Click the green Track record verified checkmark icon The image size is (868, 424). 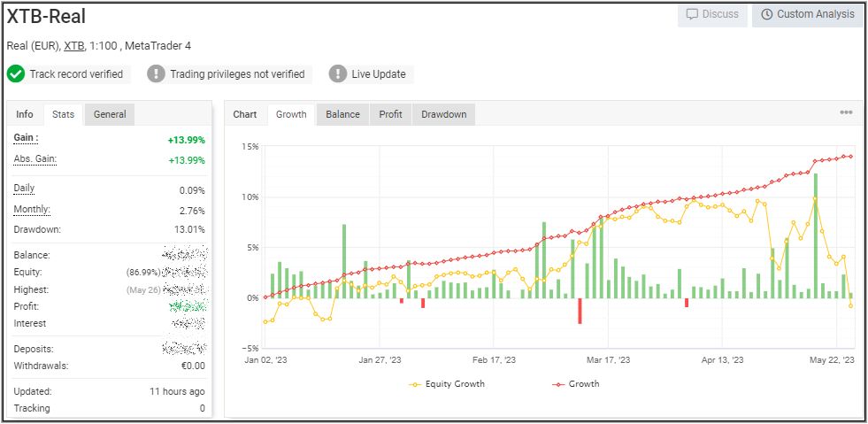pos(16,74)
